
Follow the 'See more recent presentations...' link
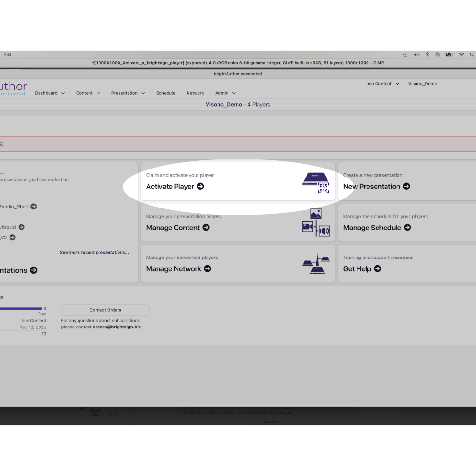(x=94, y=252)
